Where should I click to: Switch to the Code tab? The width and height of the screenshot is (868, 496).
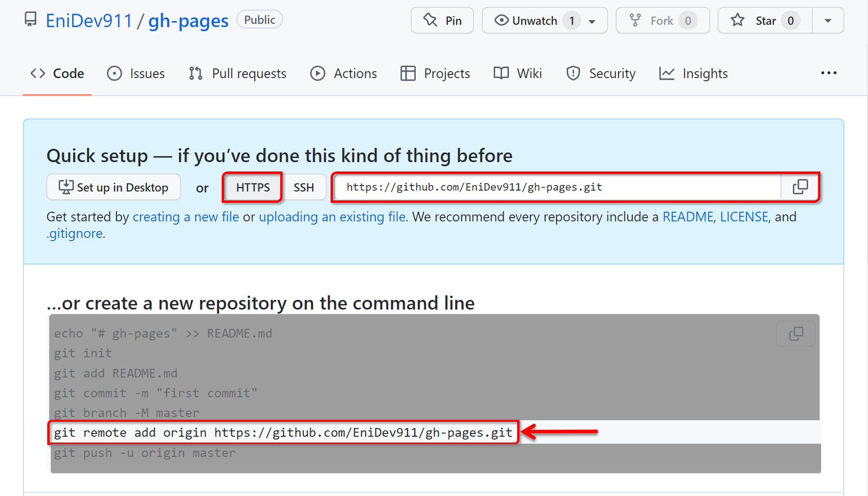click(x=57, y=73)
